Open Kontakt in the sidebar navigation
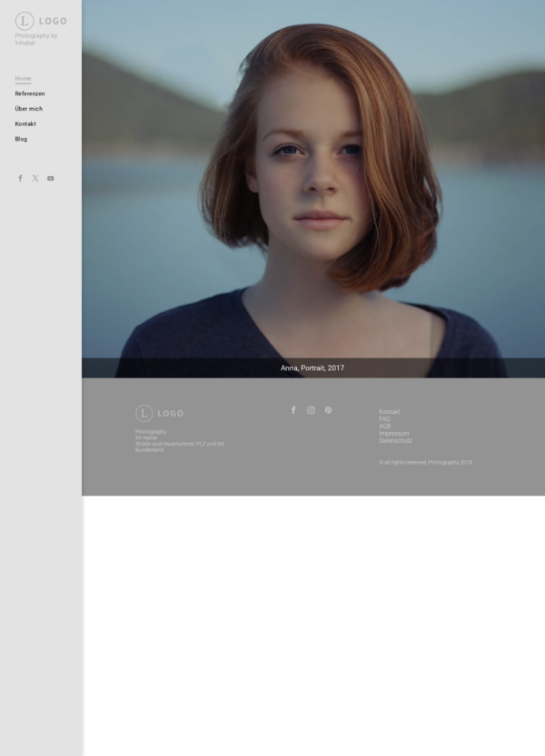The width and height of the screenshot is (545, 756). point(25,123)
